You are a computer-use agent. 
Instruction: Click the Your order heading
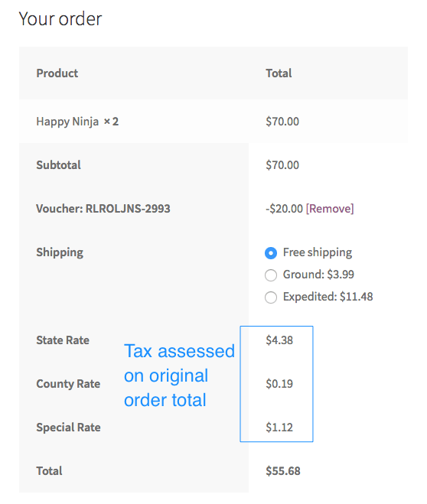(60, 18)
